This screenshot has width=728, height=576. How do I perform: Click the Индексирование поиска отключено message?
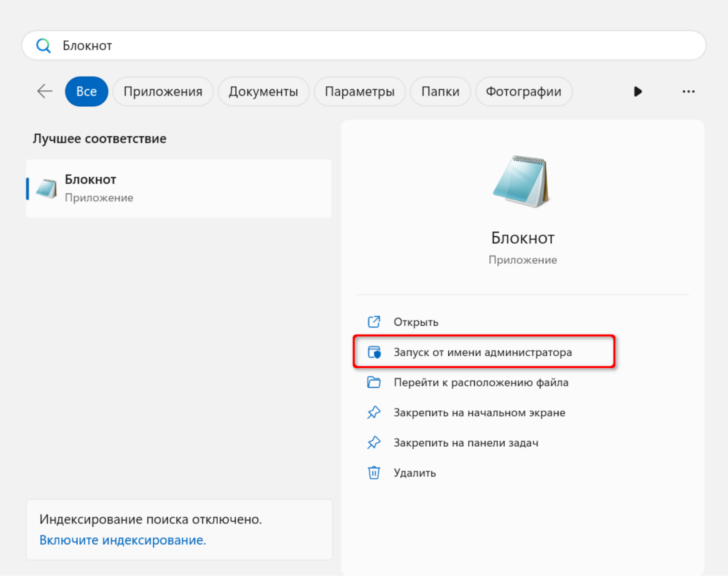tap(151, 519)
